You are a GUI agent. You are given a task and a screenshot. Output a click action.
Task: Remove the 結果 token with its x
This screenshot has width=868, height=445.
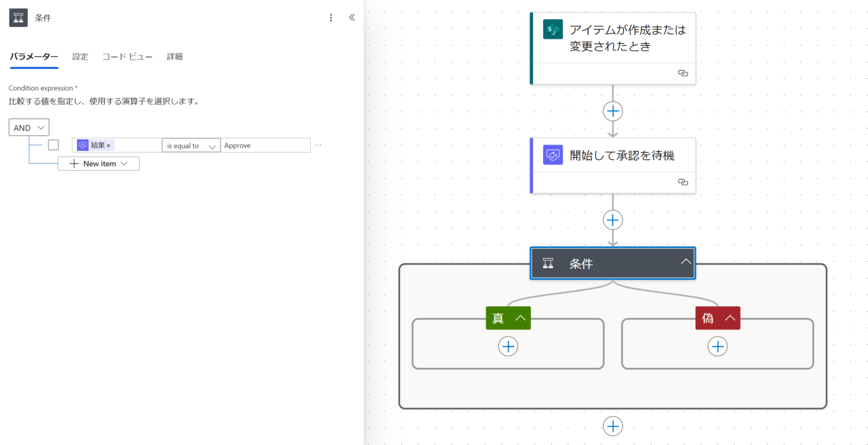pos(108,146)
